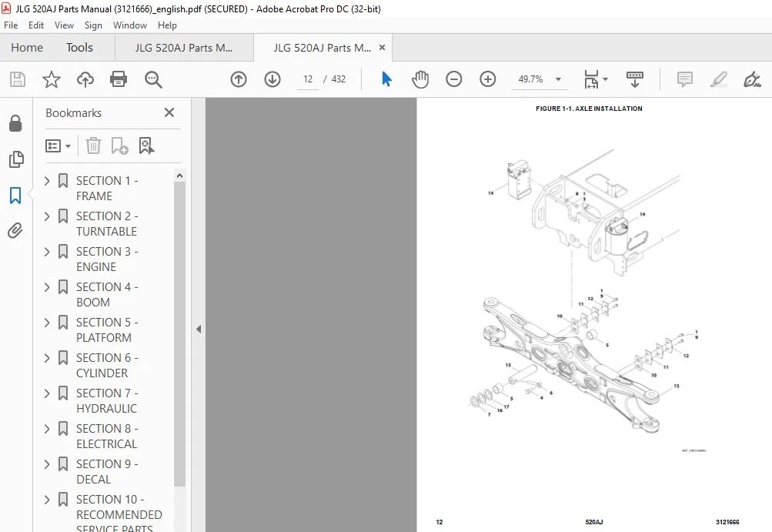Add a new bookmark icon
This screenshot has height=532, width=772.
119,146
